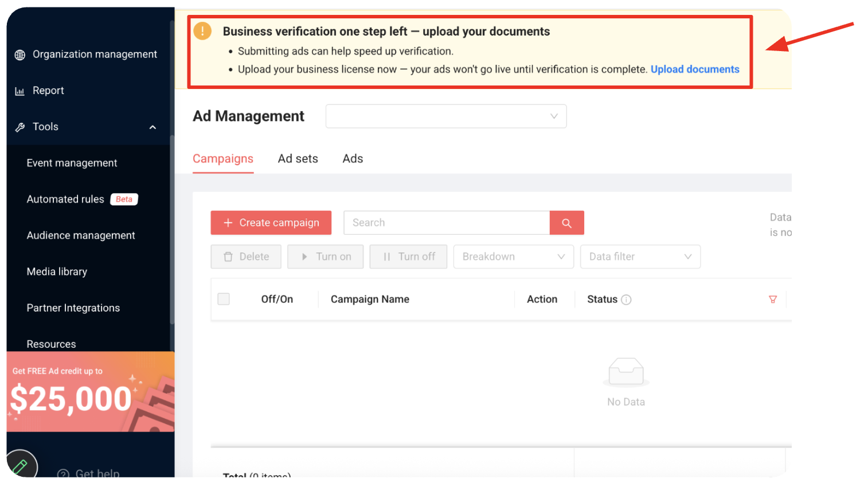
Task: Click the yellow warning exclamation icon
Action: click(202, 31)
